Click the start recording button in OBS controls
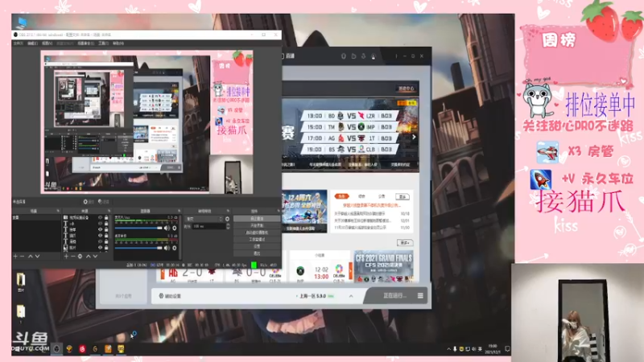Viewport: 644px width, 362px height. 257,226
